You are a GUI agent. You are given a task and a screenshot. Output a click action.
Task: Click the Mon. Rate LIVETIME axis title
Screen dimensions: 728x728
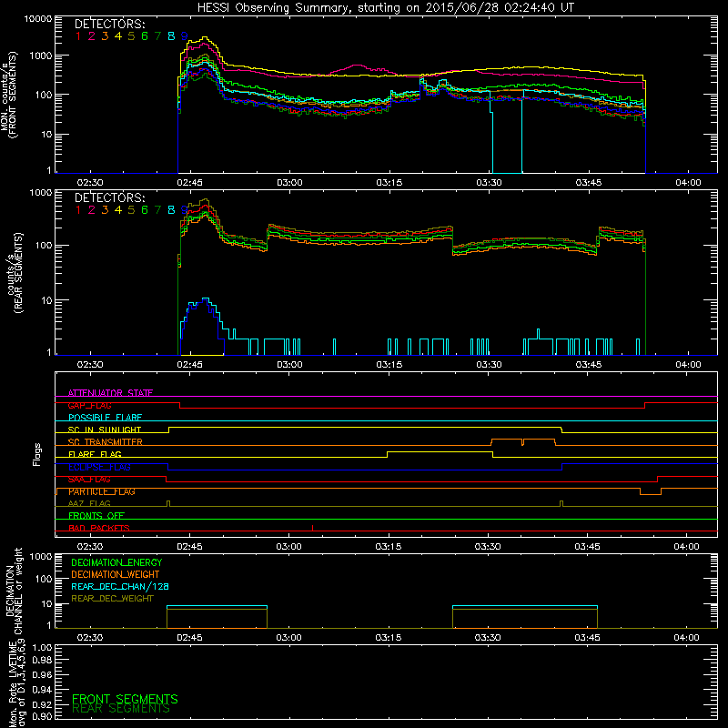(16, 683)
